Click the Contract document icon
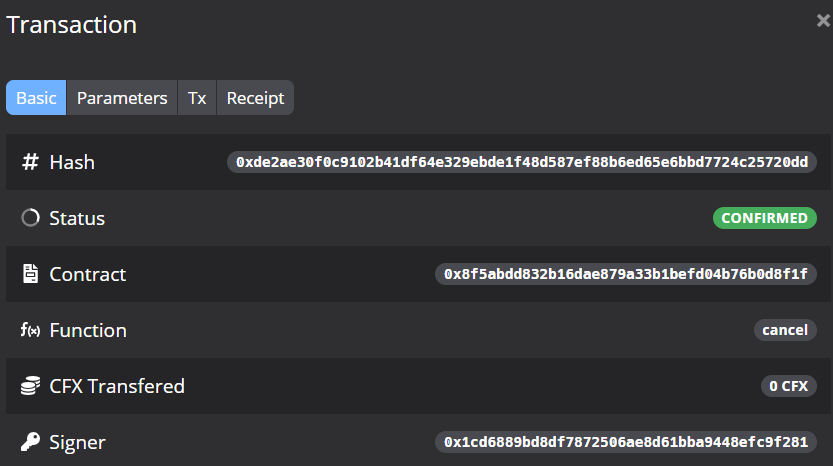The image size is (833, 466). click(30, 274)
